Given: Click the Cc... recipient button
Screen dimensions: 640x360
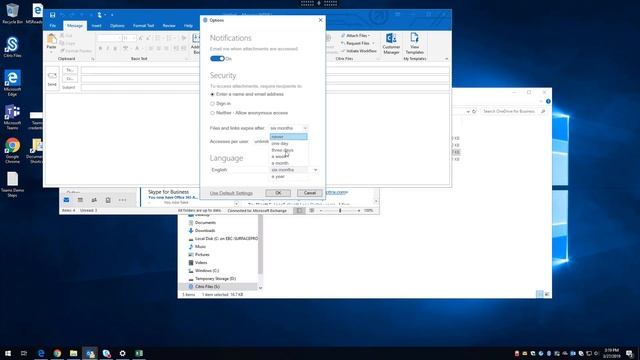Looking at the screenshot, I should point(70,78).
